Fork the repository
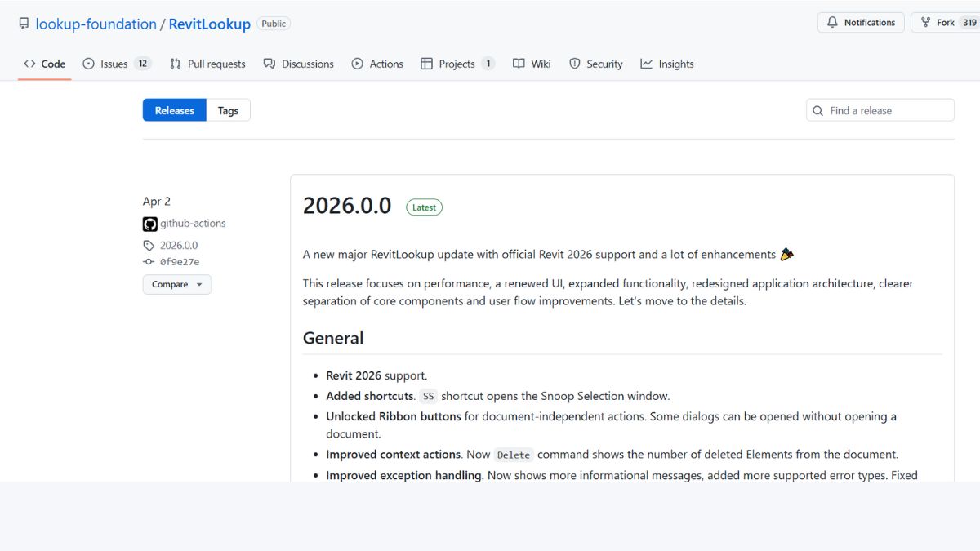The image size is (980, 551). click(x=945, y=23)
